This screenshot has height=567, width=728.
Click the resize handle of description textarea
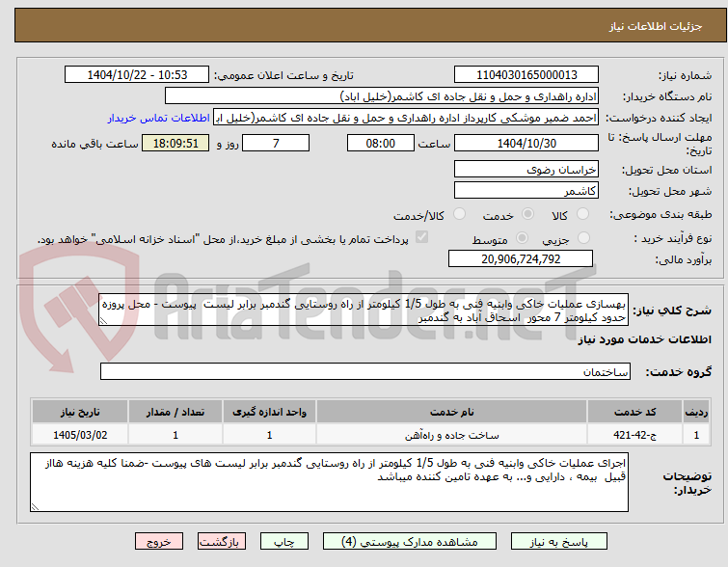pyautogui.click(x=103, y=321)
